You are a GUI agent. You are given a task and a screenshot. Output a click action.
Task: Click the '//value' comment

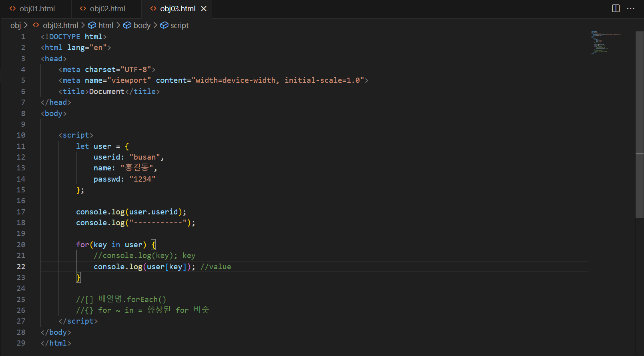[x=216, y=267]
